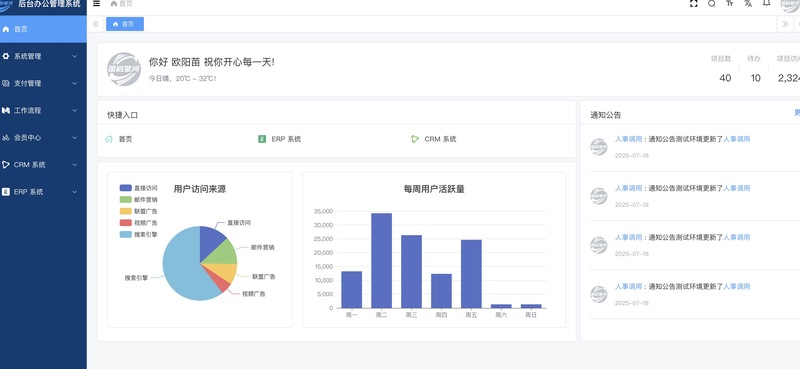
Task: Open 支付管理 menu label in sidebar
Action: (x=28, y=83)
